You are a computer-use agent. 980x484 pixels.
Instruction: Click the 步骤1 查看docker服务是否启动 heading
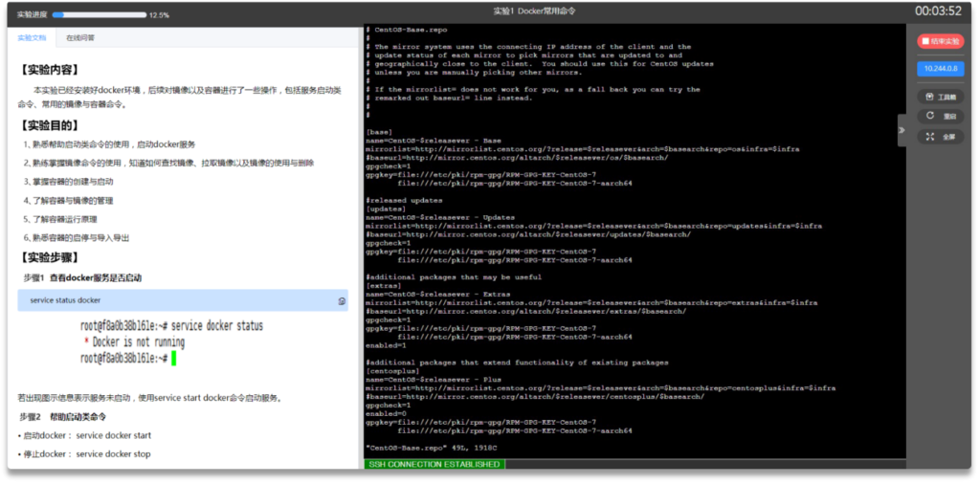(x=82, y=277)
